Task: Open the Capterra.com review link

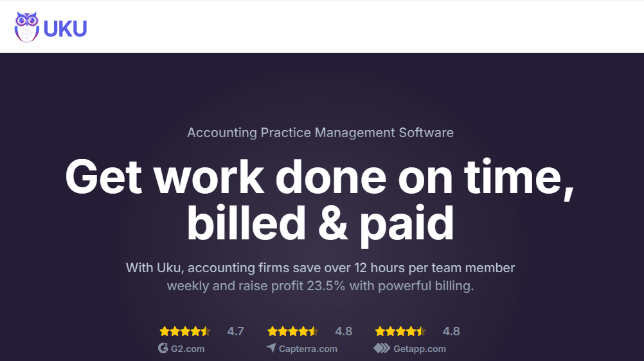Action: point(308,349)
